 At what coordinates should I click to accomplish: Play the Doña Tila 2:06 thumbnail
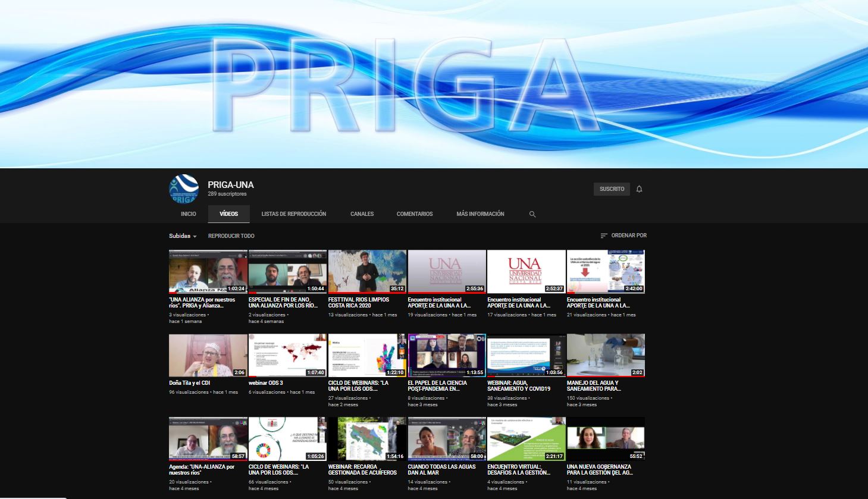coord(208,355)
